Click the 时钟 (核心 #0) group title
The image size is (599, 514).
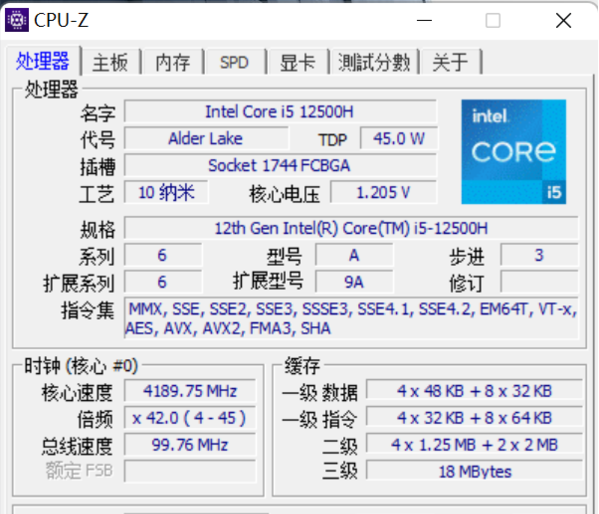[x=81, y=366]
